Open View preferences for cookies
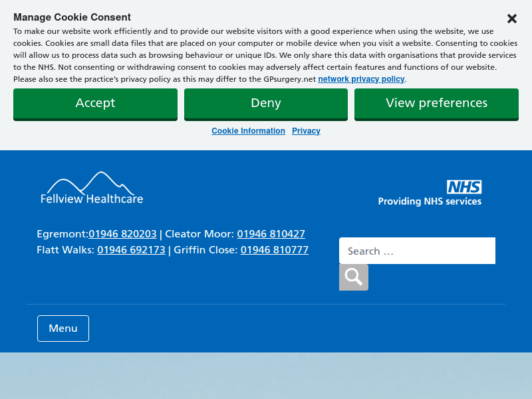The height and width of the screenshot is (399, 532). coord(436,104)
